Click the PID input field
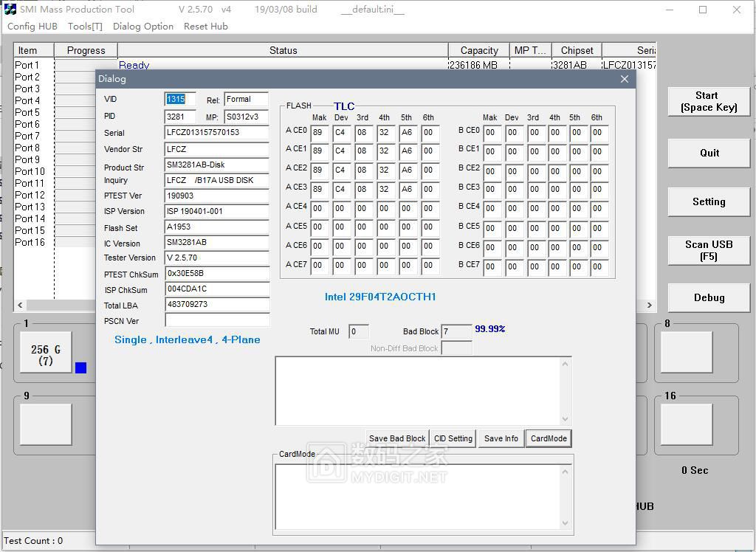Viewport: 756px width, 552px height. click(180, 117)
